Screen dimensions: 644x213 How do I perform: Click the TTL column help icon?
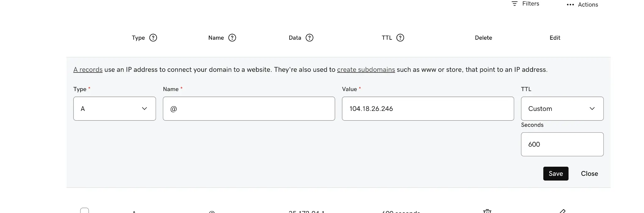pyautogui.click(x=400, y=38)
